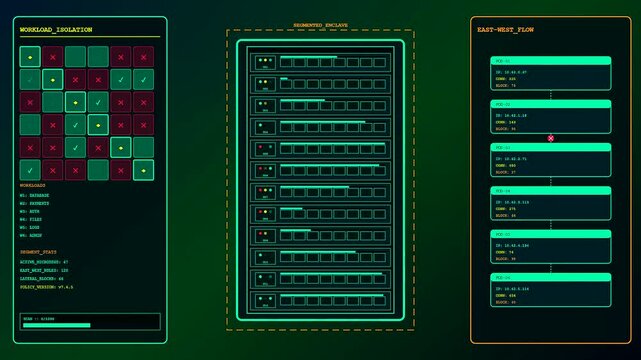The width and height of the screenshot is (641, 360).
Task: Click the SEGMENTED ENCLAVE label
Action: click(320, 25)
